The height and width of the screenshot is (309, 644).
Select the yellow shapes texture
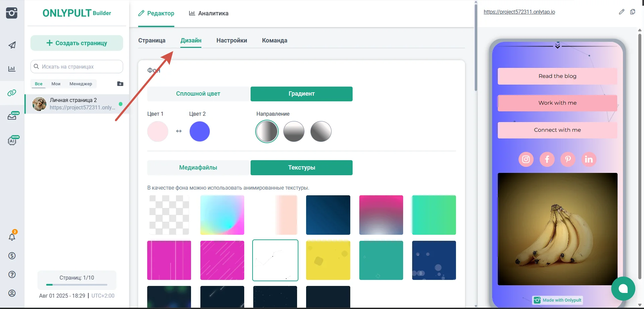328,260
